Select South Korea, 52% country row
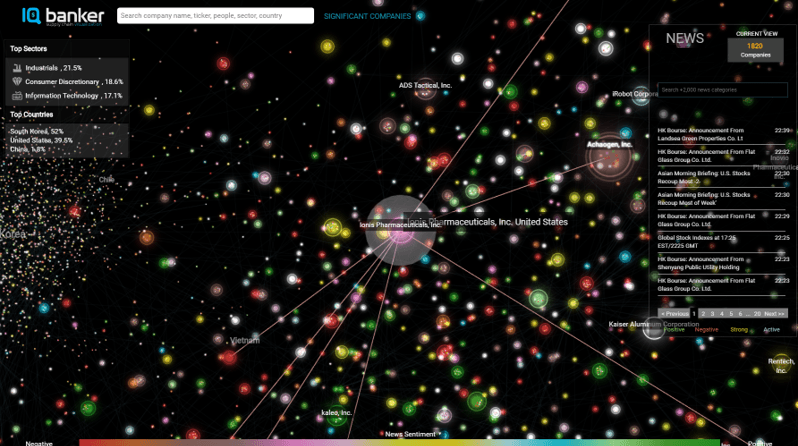 coord(37,131)
